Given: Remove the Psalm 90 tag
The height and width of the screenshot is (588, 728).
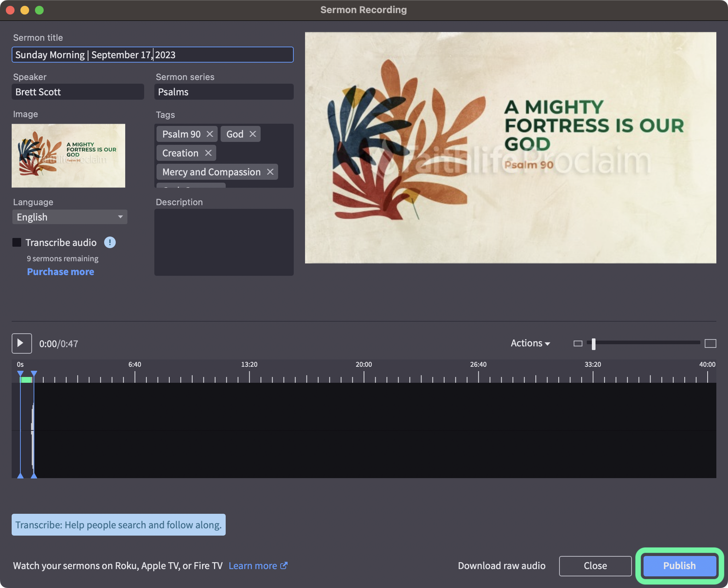Looking at the screenshot, I should [x=210, y=134].
